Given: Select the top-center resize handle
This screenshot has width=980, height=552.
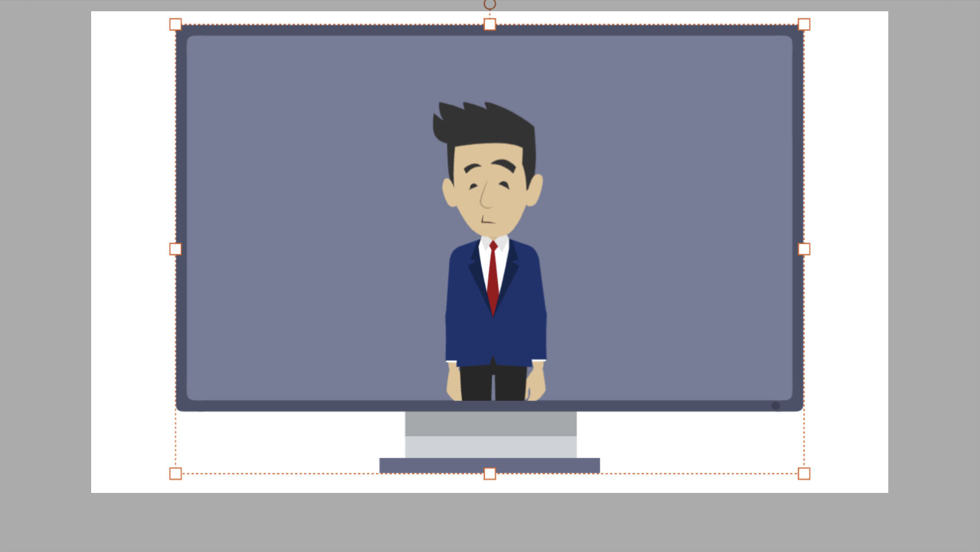Looking at the screenshot, I should click(x=489, y=24).
